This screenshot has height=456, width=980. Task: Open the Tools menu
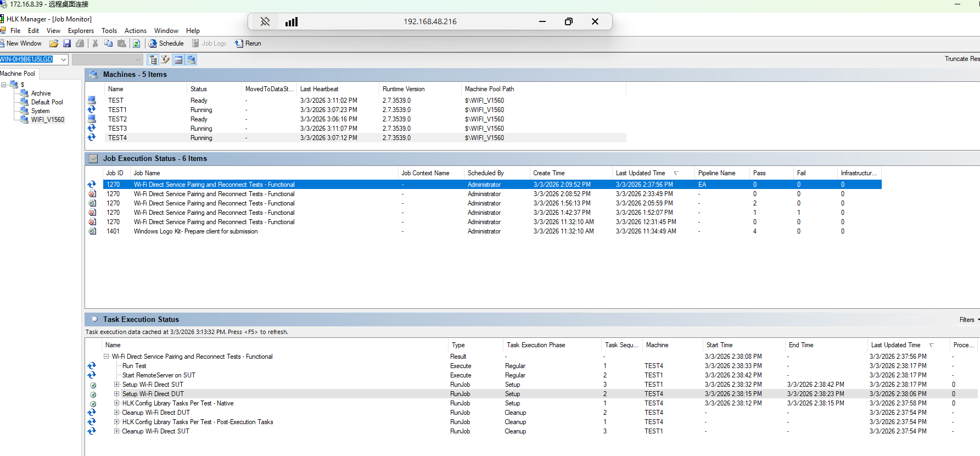click(109, 31)
